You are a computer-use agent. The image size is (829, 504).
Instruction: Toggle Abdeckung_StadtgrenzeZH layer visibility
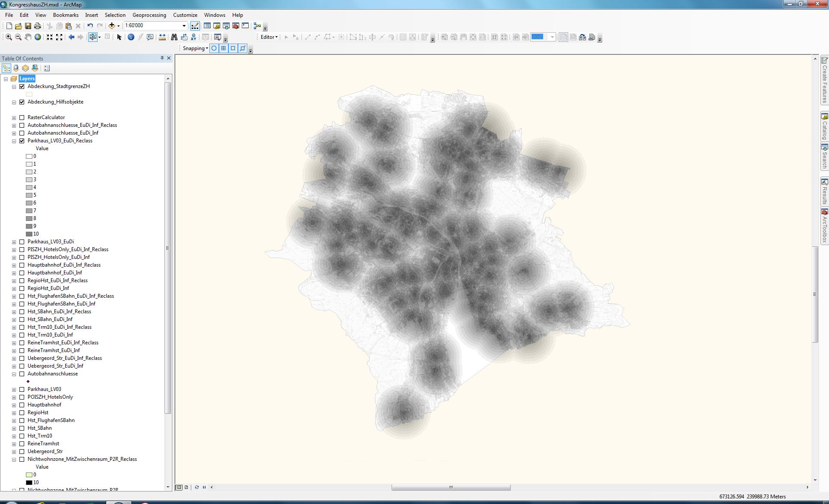tap(22, 86)
